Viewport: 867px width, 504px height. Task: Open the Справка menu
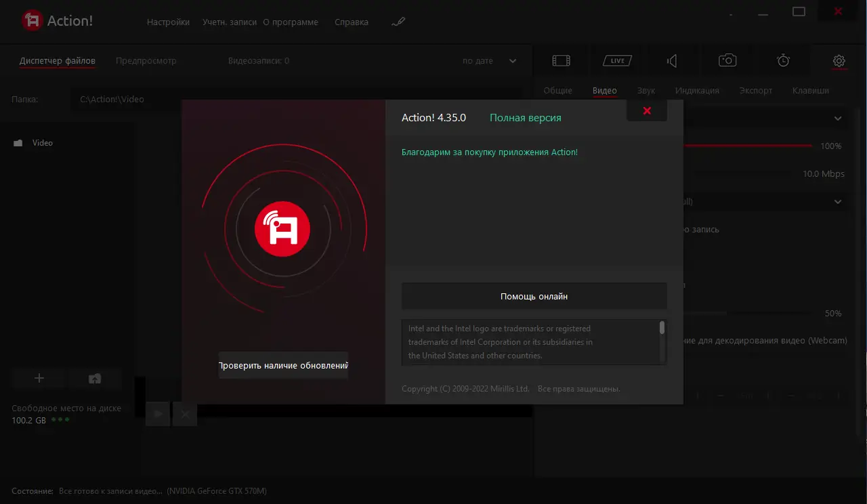click(x=352, y=22)
